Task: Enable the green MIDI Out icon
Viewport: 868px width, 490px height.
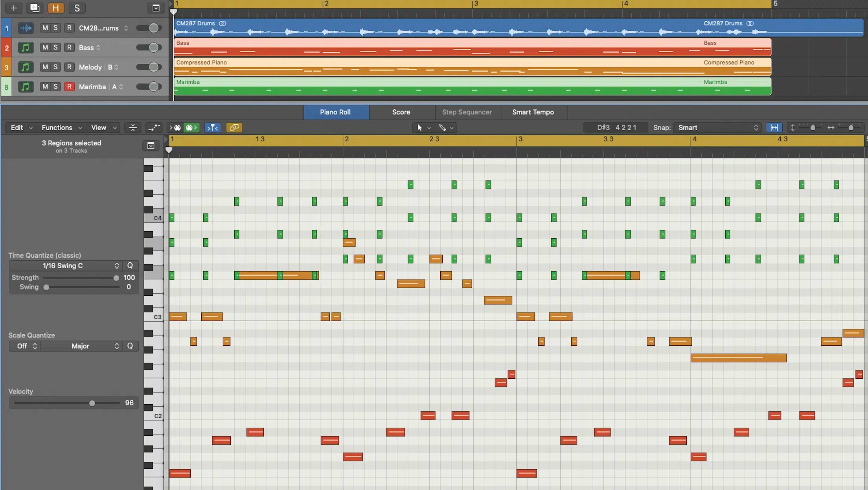Action: (191, 128)
